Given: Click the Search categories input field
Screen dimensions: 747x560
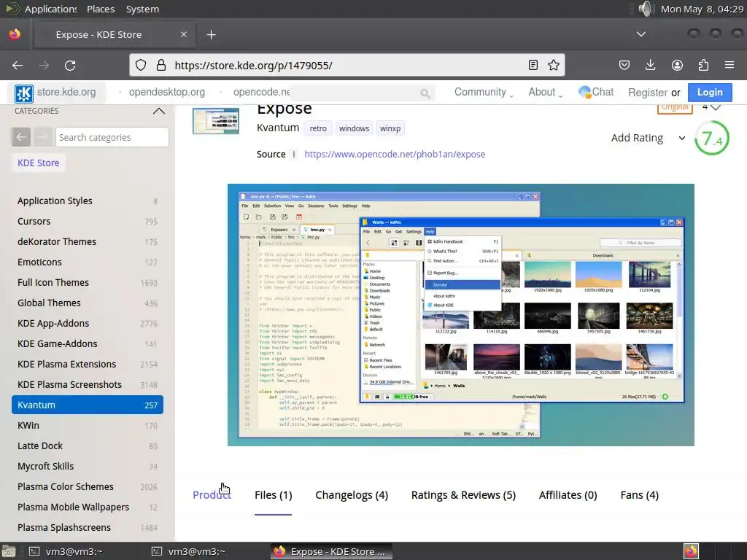Looking at the screenshot, I should (x=112, y=137).
